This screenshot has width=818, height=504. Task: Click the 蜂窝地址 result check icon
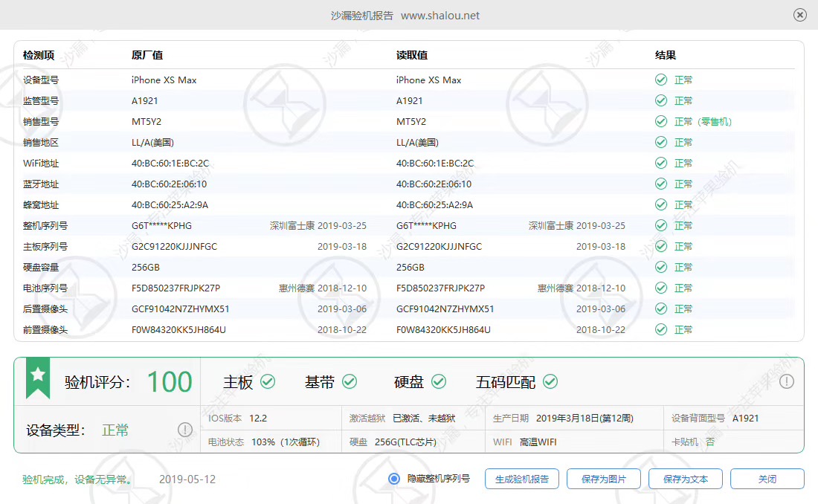661,204
